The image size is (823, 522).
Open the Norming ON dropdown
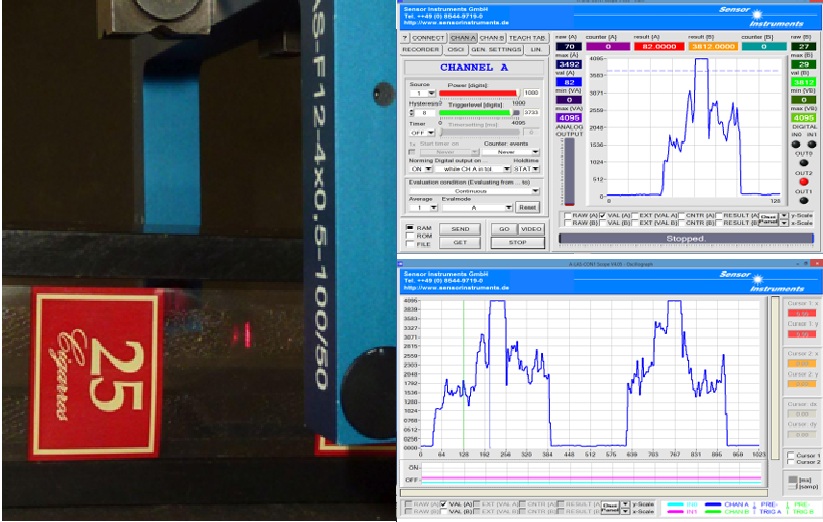click(421, 169)
